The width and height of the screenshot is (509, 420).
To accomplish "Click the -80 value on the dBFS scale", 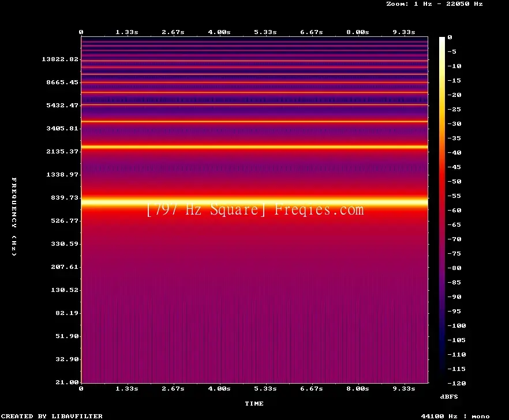I will (454, 268).
